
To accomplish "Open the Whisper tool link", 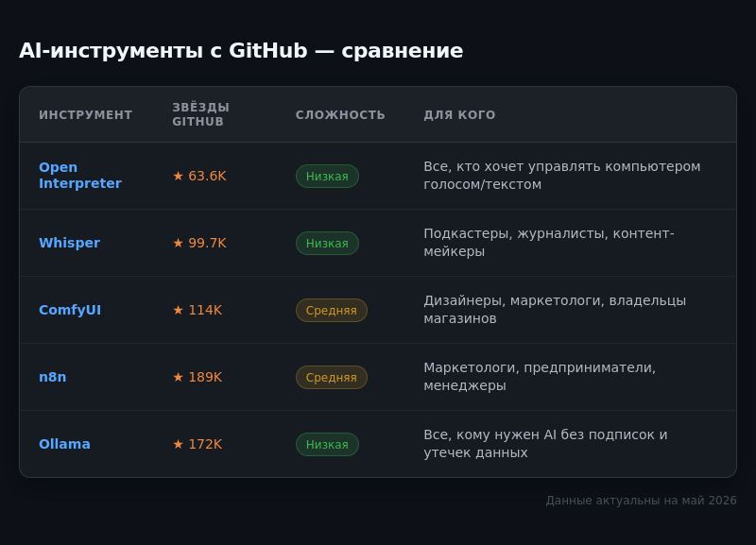I will (69, 243).
